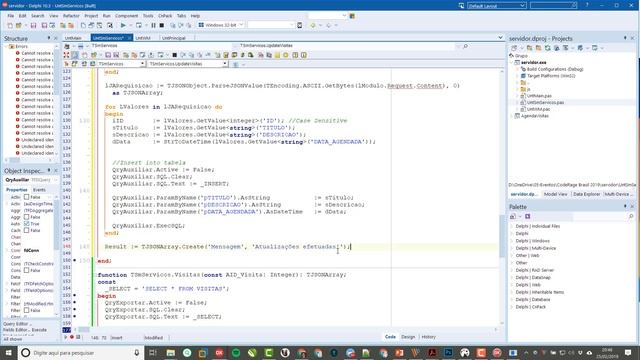The height and width of the screenshot is (360, 640).
Task: Click the red record circle in the status bar
Action: [x=72, y=337]
